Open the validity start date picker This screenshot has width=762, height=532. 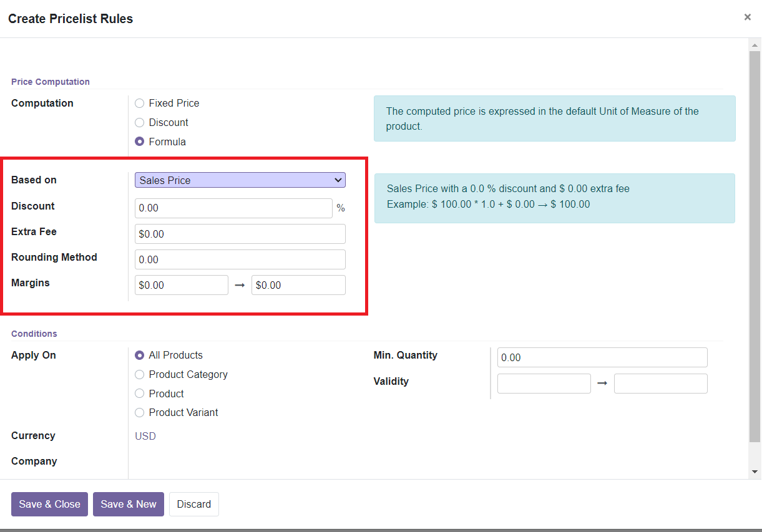point(544,383)
